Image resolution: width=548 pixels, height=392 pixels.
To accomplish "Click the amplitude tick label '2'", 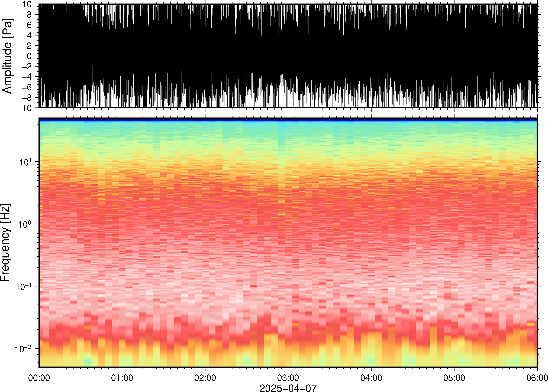I will tap(30, 46).
